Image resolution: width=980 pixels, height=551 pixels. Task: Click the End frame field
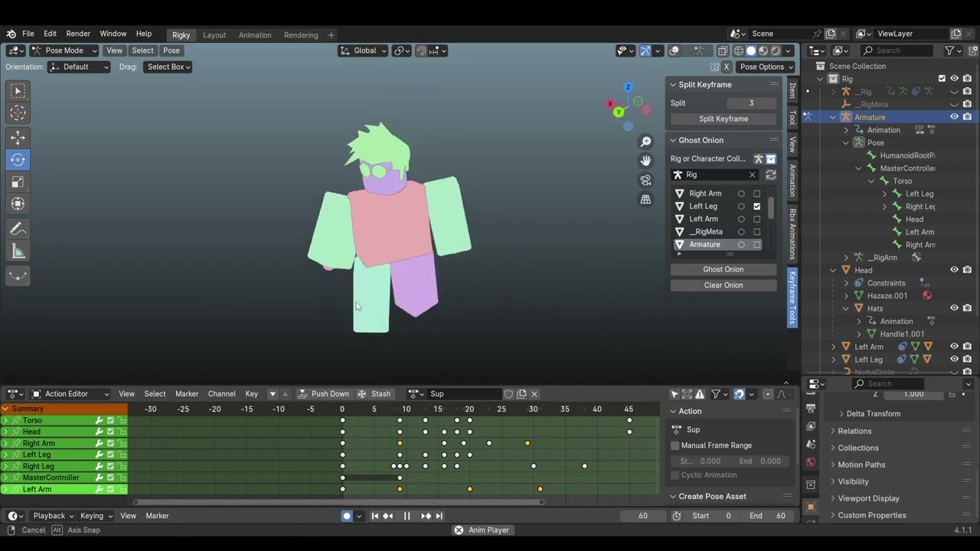(x=766, y=516)
